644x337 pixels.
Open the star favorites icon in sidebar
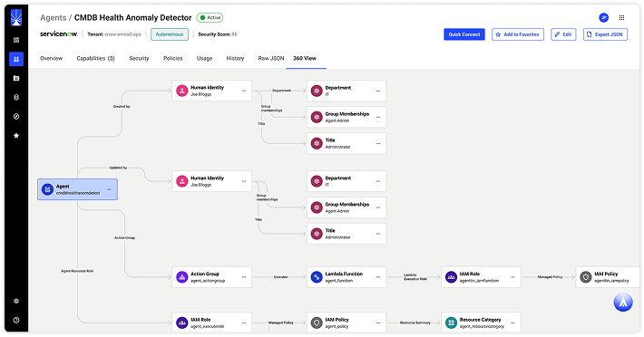(x=16, y=135)
